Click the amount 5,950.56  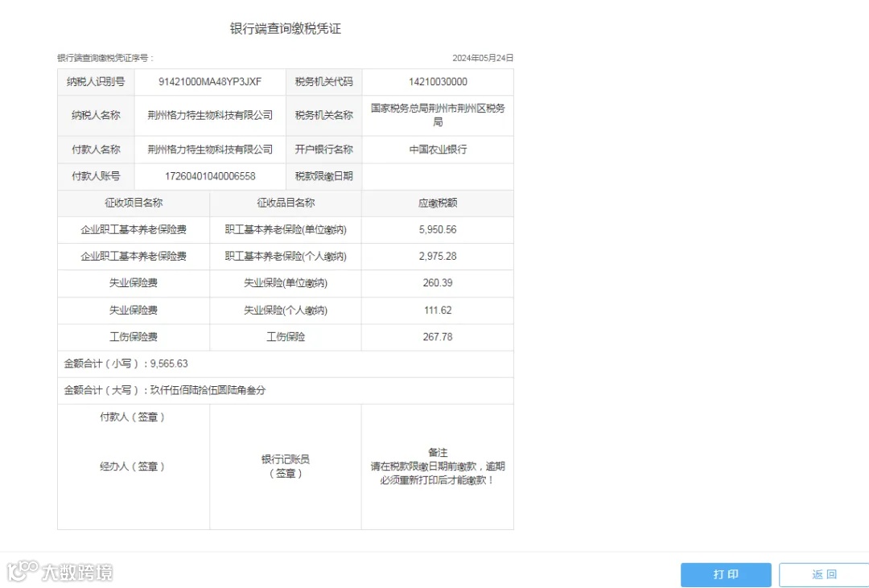(x=438, y=229)
